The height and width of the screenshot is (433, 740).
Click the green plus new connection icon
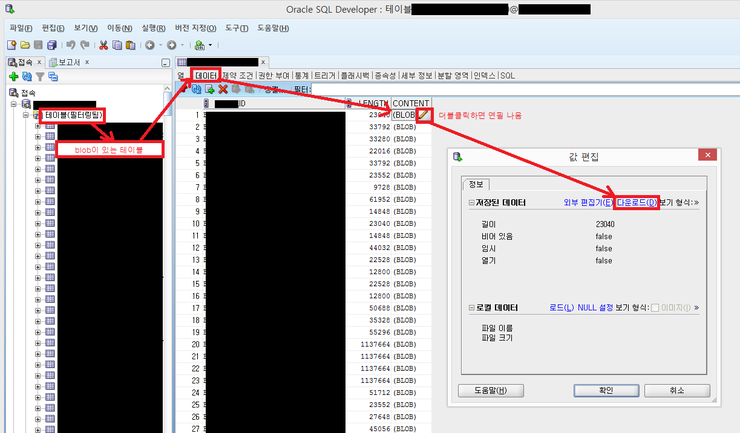[13, 76]
